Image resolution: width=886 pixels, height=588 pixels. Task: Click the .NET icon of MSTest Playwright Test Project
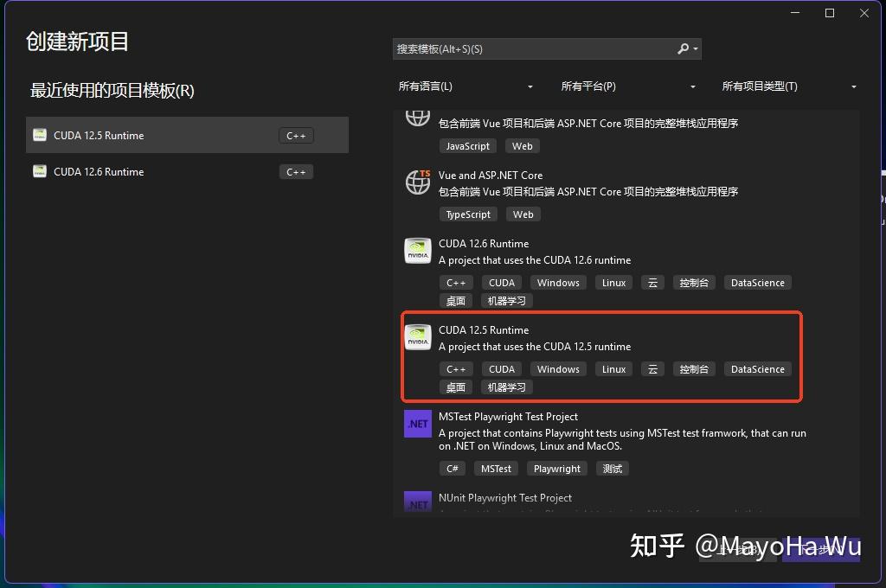pyautogui.click(x=417, y=423)
